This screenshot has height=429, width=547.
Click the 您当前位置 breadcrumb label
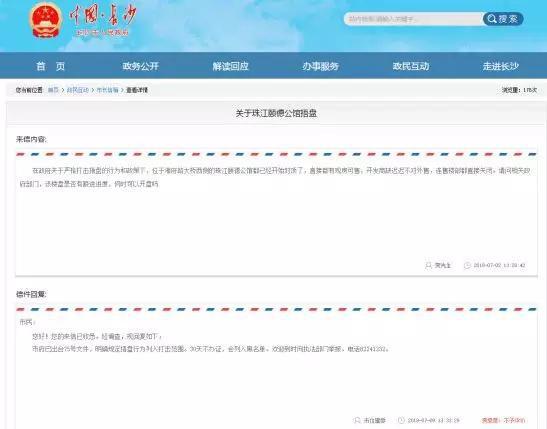(29, 90)
